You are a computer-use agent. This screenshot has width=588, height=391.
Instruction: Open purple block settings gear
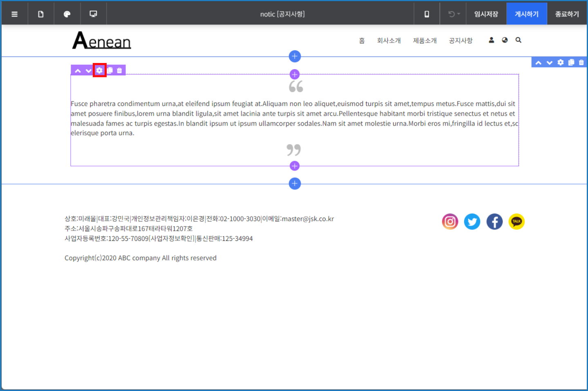click(x=99, y=70)
